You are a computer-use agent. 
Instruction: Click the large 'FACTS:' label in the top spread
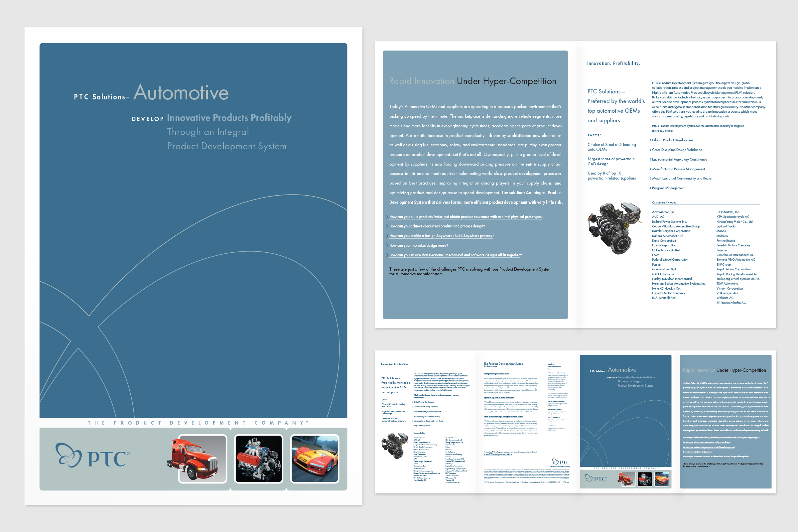click(594, 135)
